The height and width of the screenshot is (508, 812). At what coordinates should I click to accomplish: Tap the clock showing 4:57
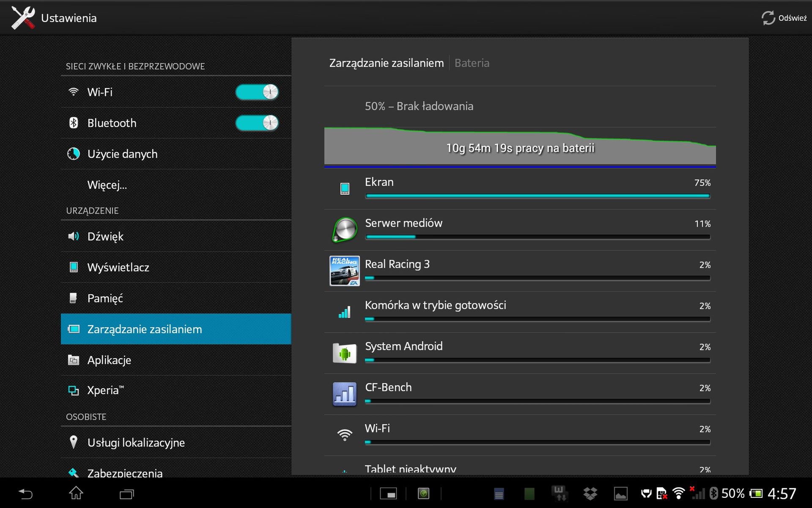[782, 494]
